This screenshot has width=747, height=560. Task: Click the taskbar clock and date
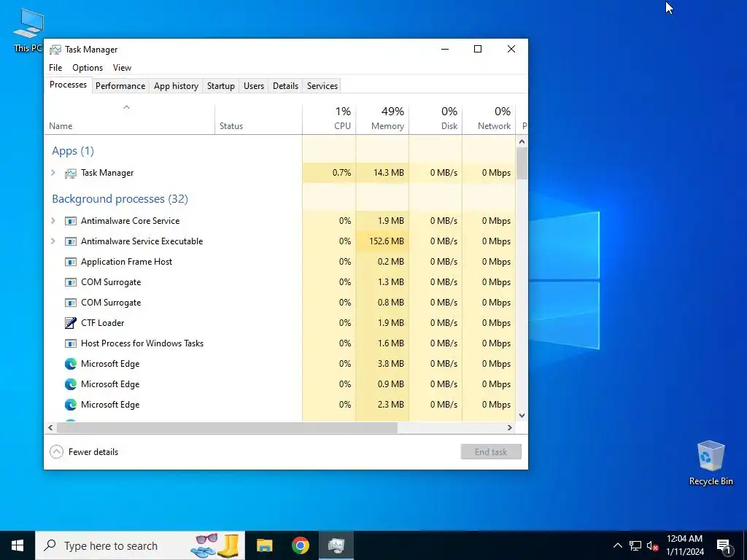click(684, 545)
